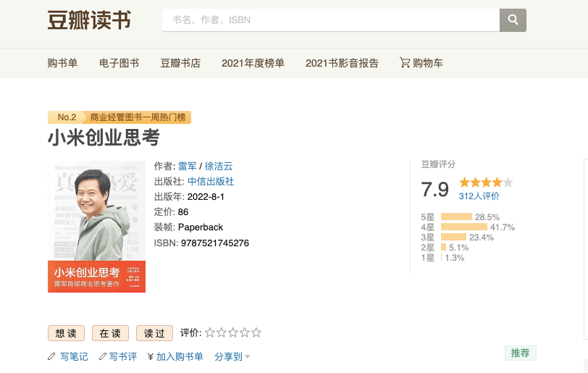This screenshot has height=373, width=588.
Task: Rate the book five stars
Action: (256, 332)
